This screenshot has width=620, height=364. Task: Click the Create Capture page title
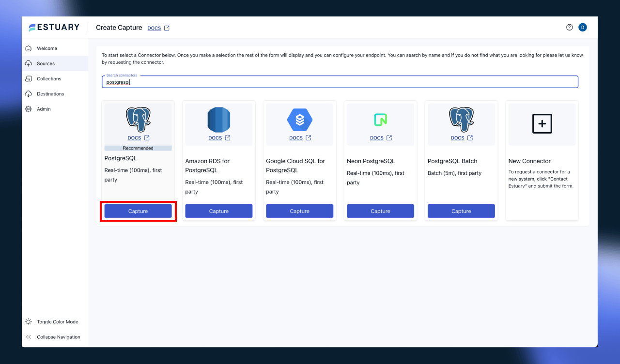(x=119, y=28)
